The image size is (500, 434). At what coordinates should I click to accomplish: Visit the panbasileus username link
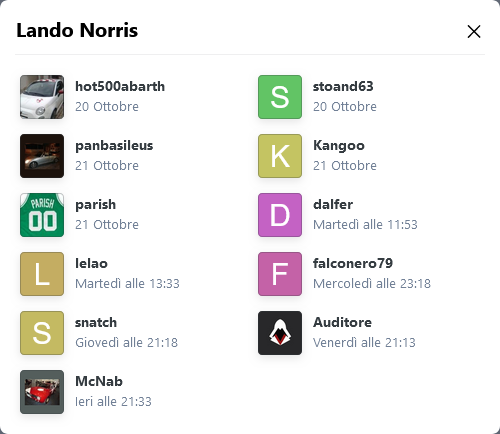pos(114,146)
